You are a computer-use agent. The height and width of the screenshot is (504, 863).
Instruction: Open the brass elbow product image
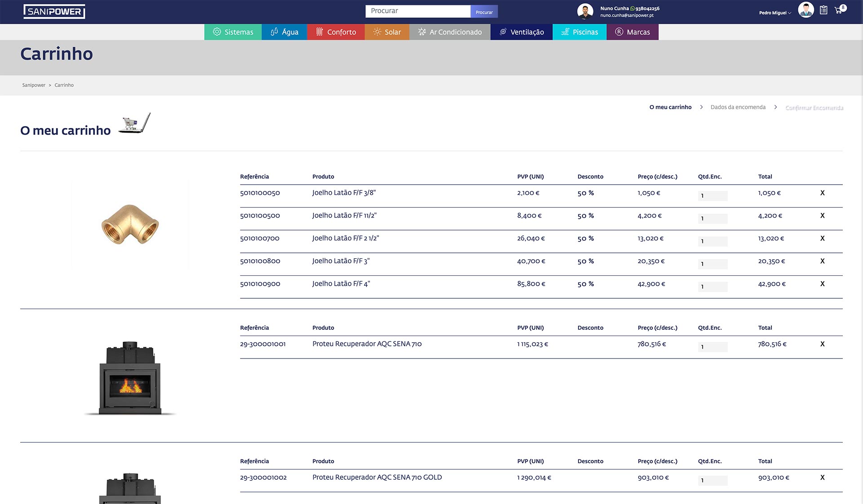(x=130, y=224)
